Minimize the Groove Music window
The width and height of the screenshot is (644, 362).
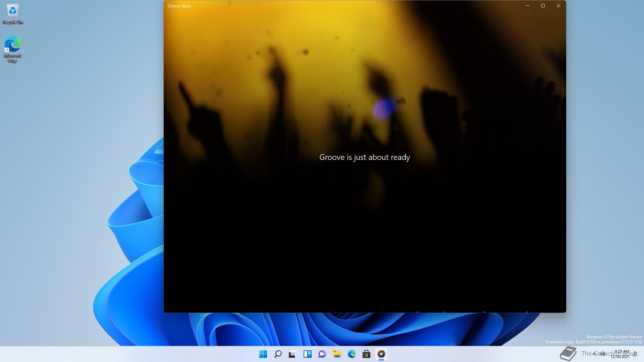coord(528,6)
